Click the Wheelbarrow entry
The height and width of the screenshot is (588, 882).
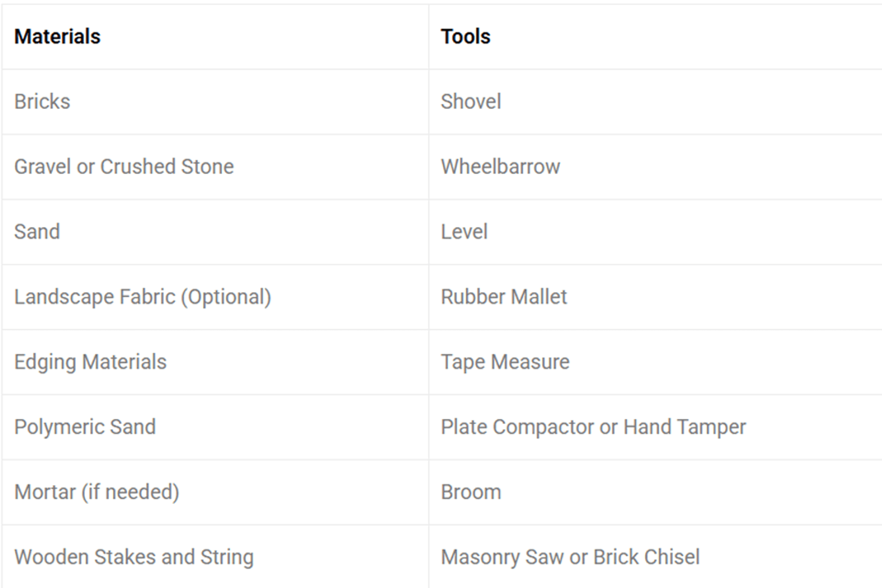[x=500, y=167]
